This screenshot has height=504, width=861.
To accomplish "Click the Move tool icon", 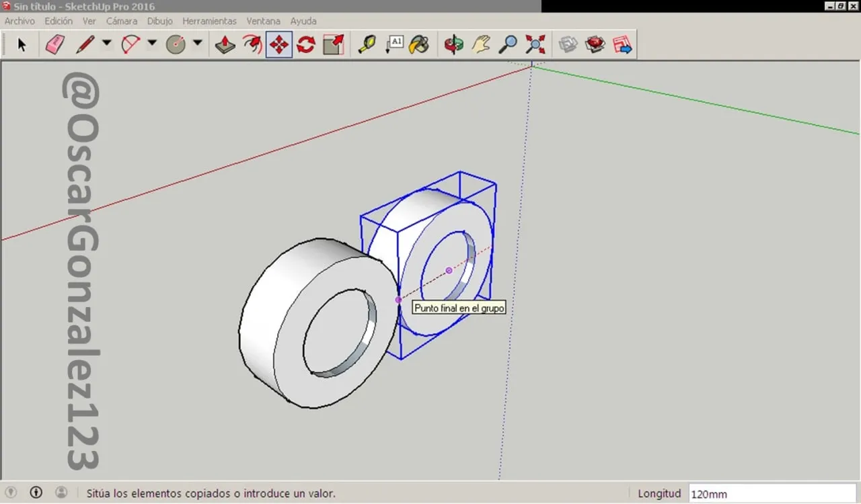I will point(279,45).
